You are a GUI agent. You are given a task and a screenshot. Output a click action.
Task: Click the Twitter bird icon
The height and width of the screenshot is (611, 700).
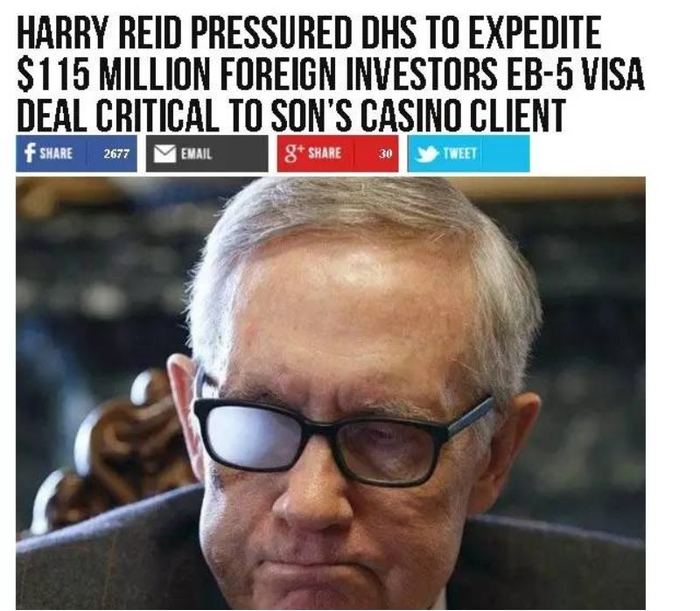click(x=426, y=154)
